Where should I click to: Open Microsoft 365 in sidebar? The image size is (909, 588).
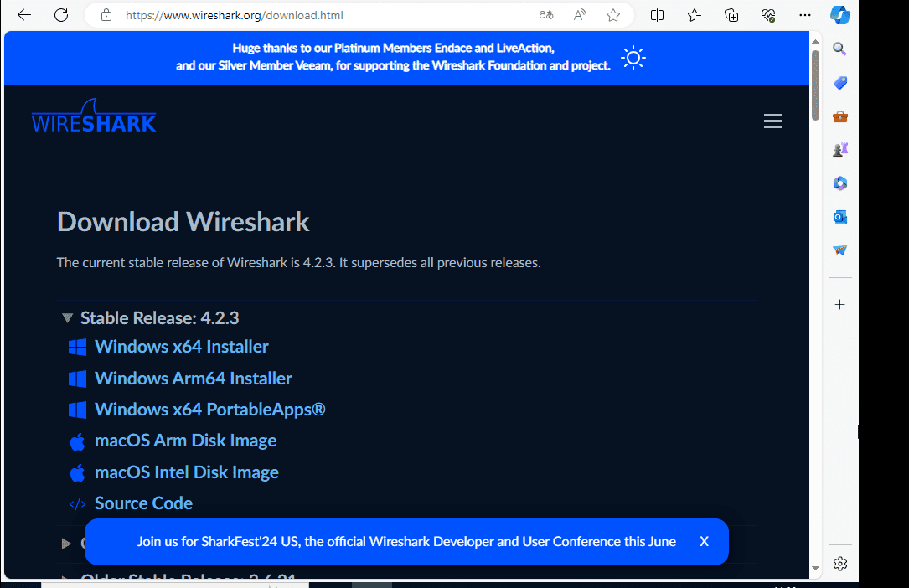[x=840, y=183]
